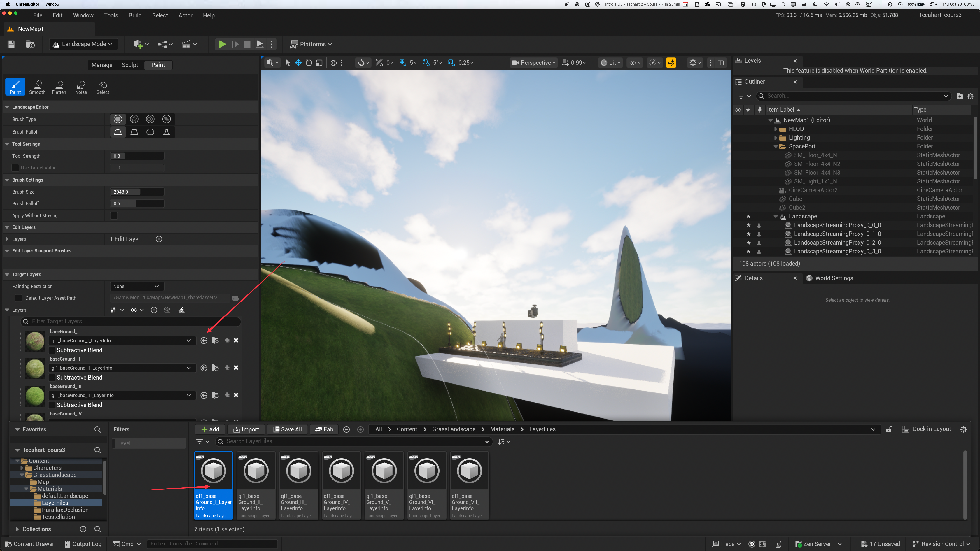Expand the HLOD folder in Outliner

(776, 129)
